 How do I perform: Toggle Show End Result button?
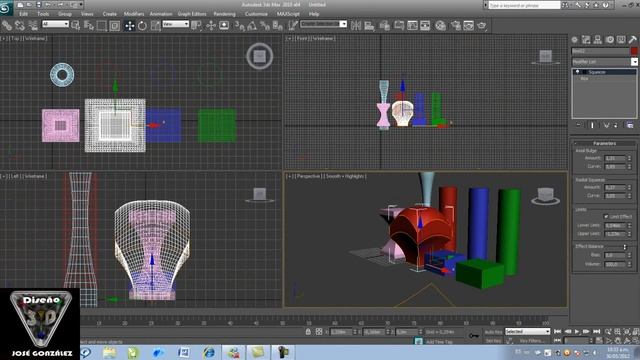[x=592, y=125]
